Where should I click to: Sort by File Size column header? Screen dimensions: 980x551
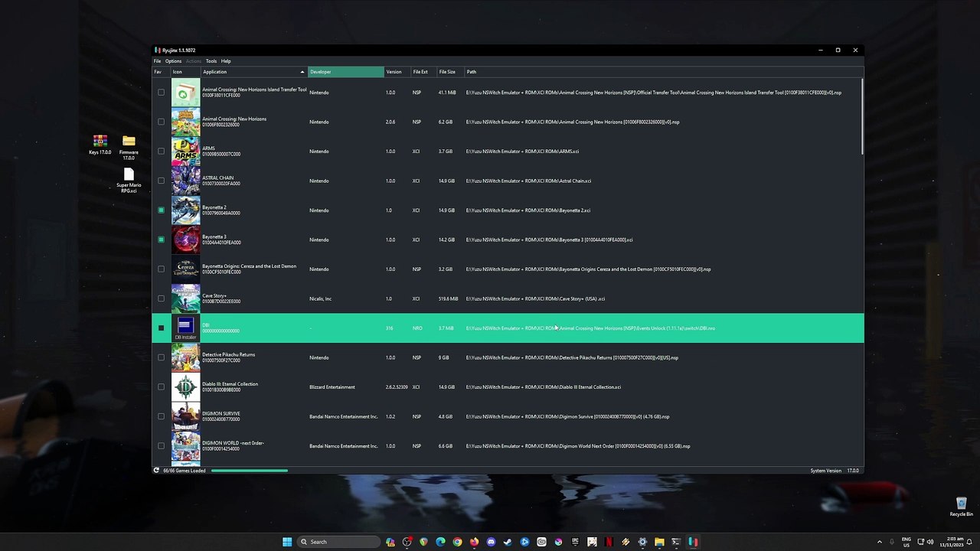(x=450, y=72)
